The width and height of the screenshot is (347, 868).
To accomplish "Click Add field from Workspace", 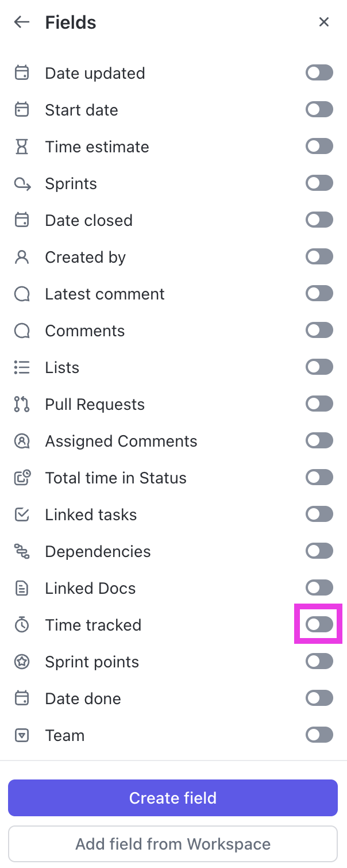I will click(173, 843).
